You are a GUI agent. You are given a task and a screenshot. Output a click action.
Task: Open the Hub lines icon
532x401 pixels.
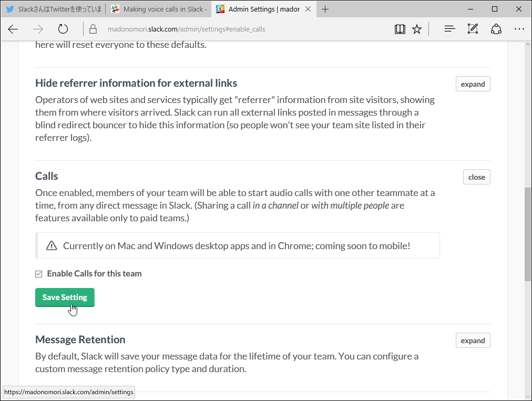pyautogui.click(x=449, y=29)
